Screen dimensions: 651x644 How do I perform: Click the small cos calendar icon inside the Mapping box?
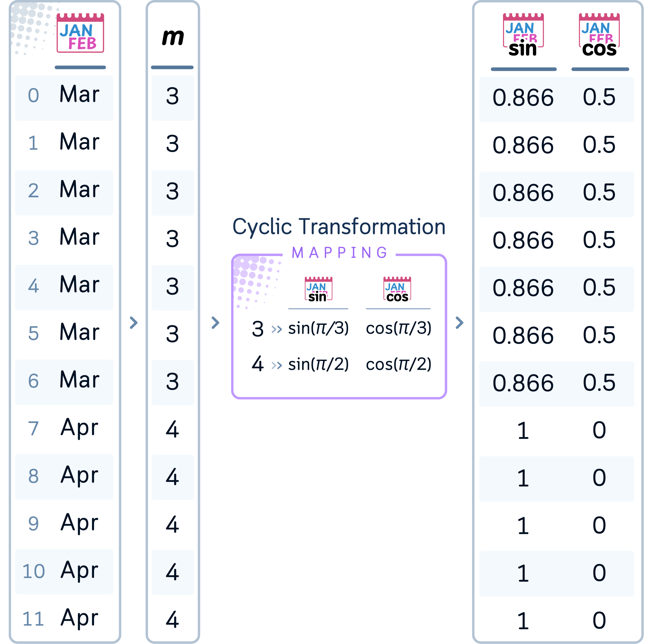tap(397, 289)
